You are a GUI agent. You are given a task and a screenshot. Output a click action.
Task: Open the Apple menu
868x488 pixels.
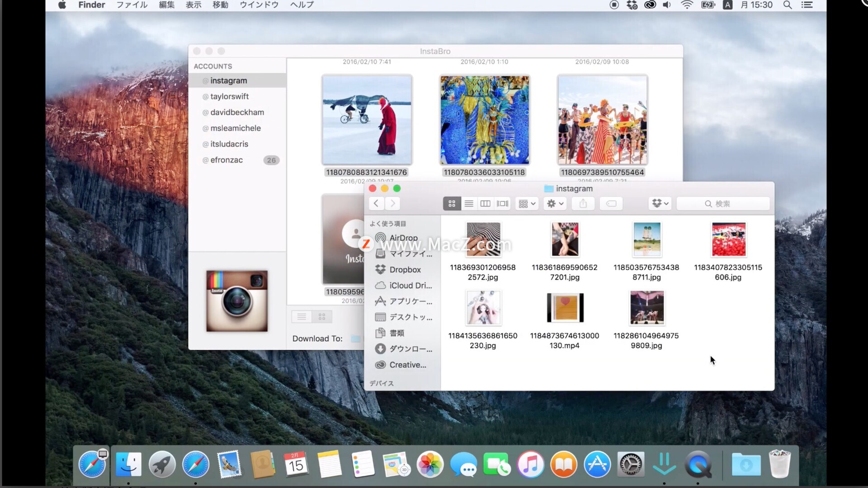[62, 5]
